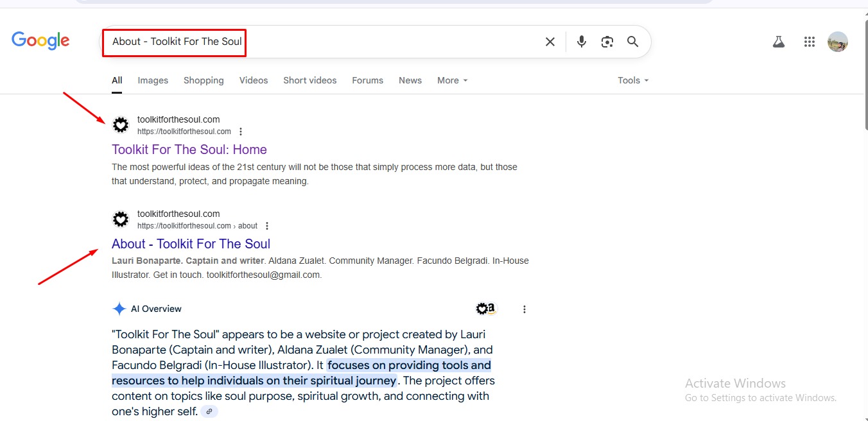The width and height of the screenshot is (868, 421).
Task: Click the Google logo
Action: click(40, 41)
